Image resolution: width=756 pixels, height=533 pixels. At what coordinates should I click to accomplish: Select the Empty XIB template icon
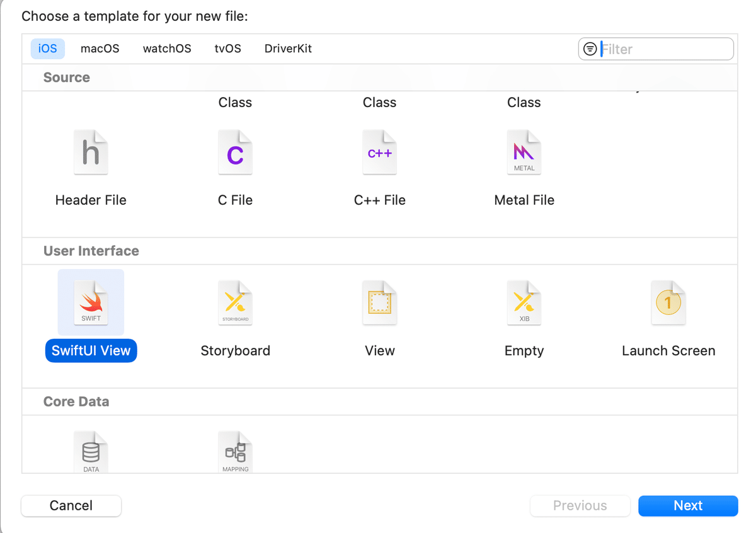click(x=524, y=303)
